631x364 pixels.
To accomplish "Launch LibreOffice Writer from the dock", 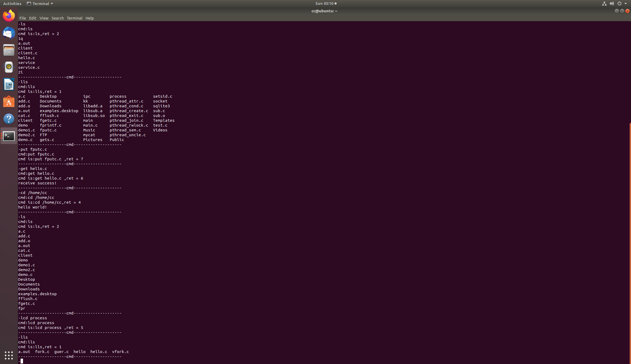I will coord(9,85).
